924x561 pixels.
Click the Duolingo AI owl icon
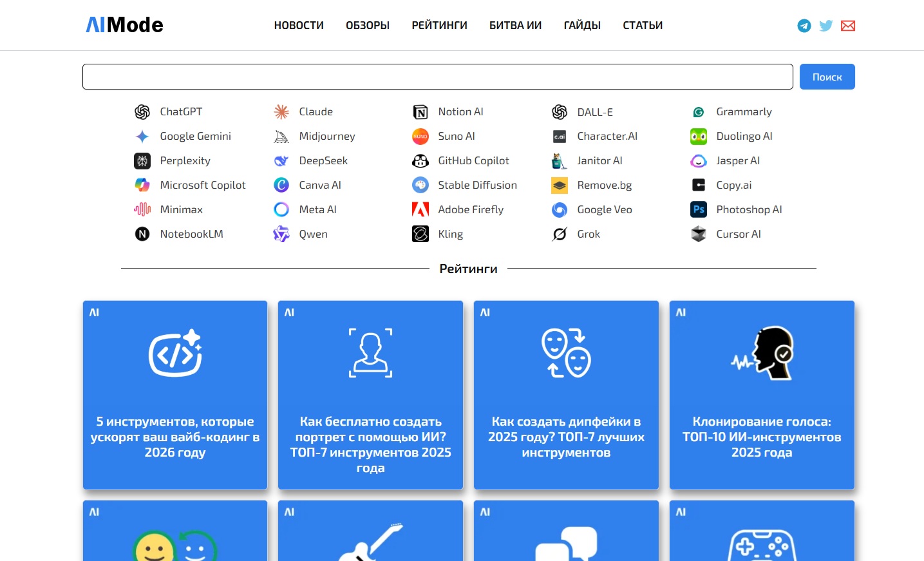pos(699,137)
